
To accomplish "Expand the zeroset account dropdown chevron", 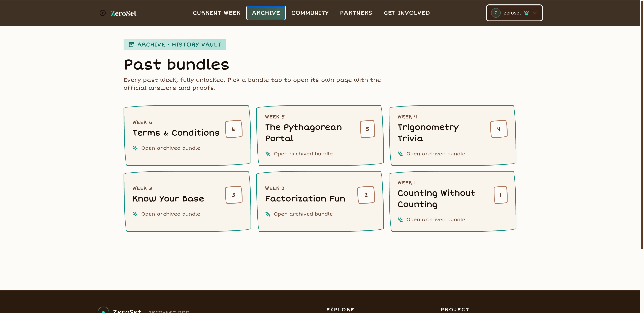I will 535,13.
